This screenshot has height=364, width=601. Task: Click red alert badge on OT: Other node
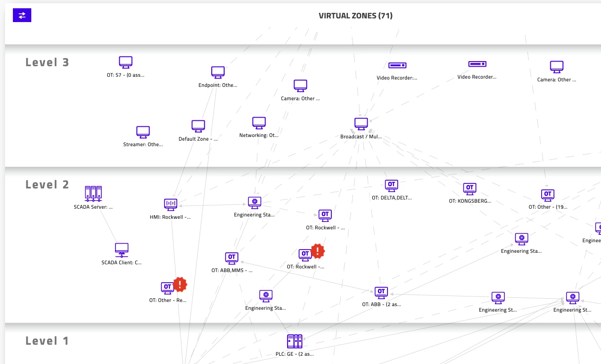click(x=180, y=284)
